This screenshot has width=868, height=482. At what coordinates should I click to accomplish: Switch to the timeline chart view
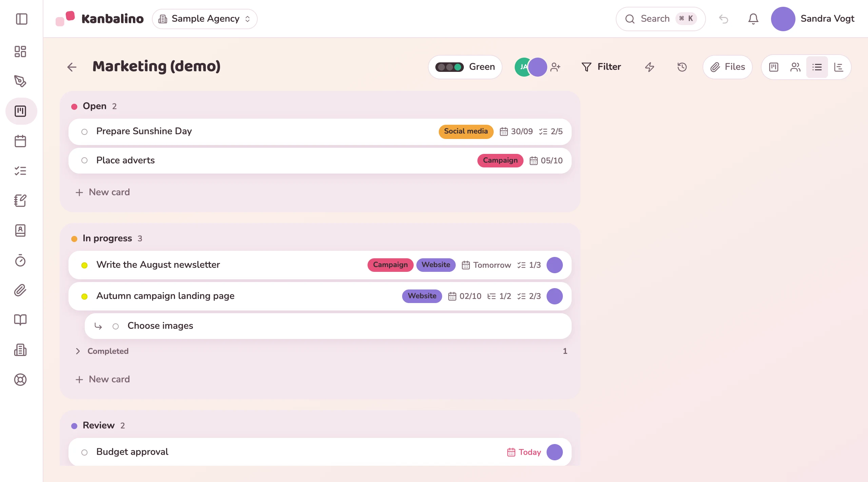click(x=839, y=67)
